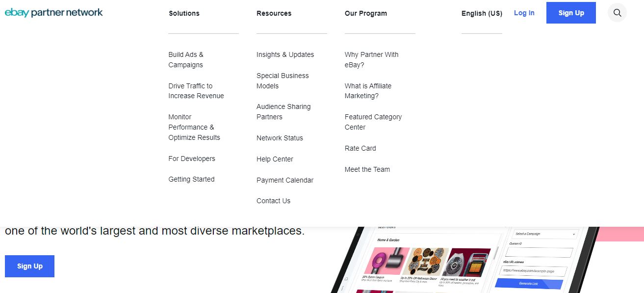Click Meet the Team link
The height and width of the screenshot is (293, 644).
367,169
